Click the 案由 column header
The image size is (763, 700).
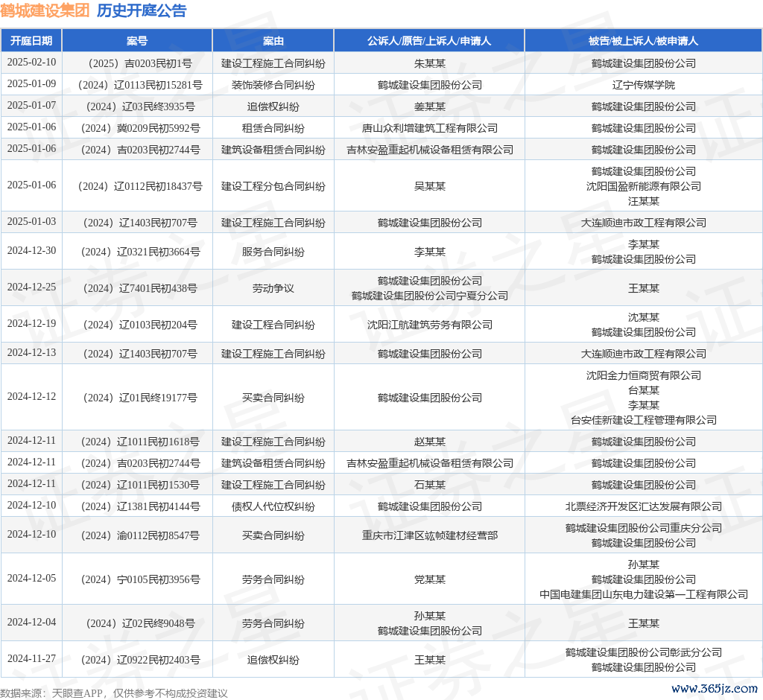(x=273, y=41)
